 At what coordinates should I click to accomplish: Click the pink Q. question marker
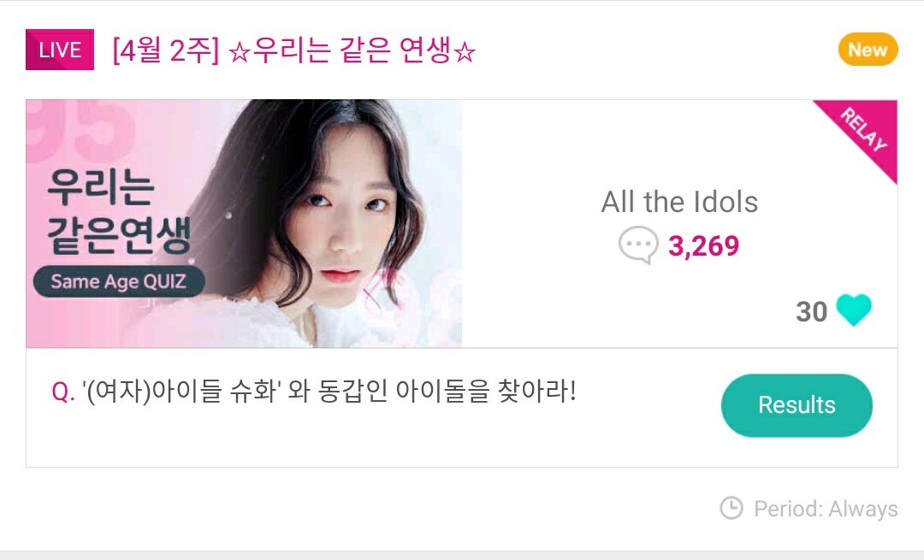tap(63, 392)
